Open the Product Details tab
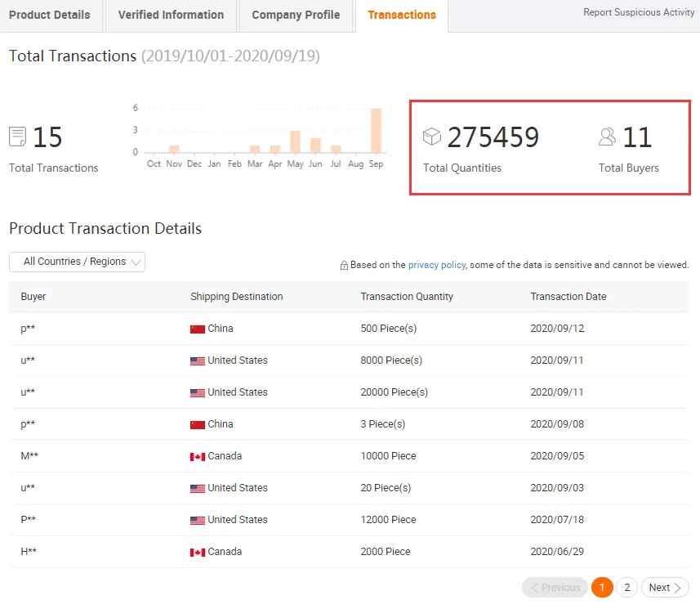This screenshot has width=700, height=609. click(50, 16)
